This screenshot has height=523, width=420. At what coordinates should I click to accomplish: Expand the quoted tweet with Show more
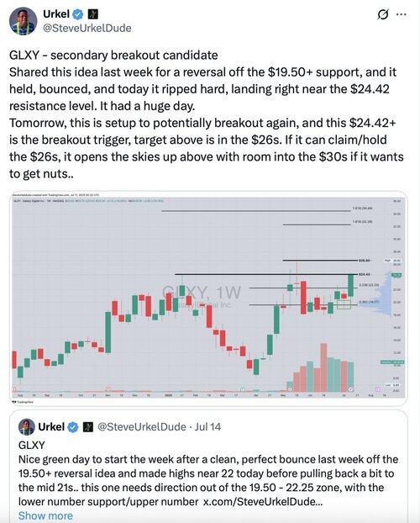point(45,515)
